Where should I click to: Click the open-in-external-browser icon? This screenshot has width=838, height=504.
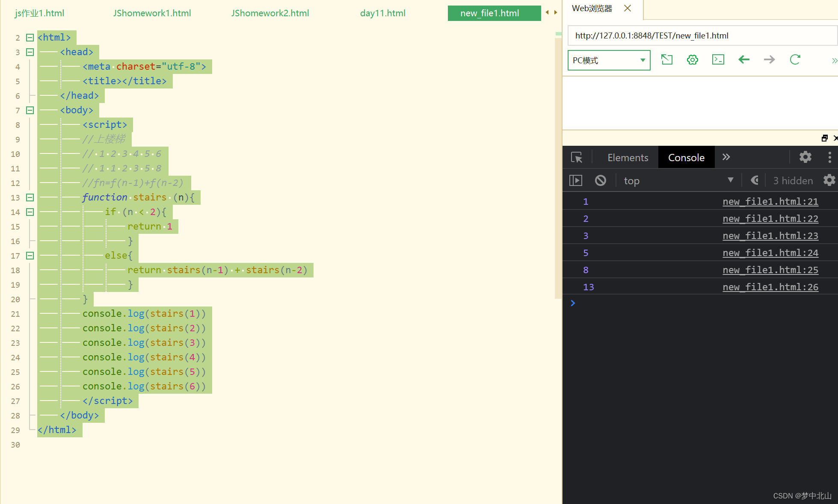(x=667, y=59)
